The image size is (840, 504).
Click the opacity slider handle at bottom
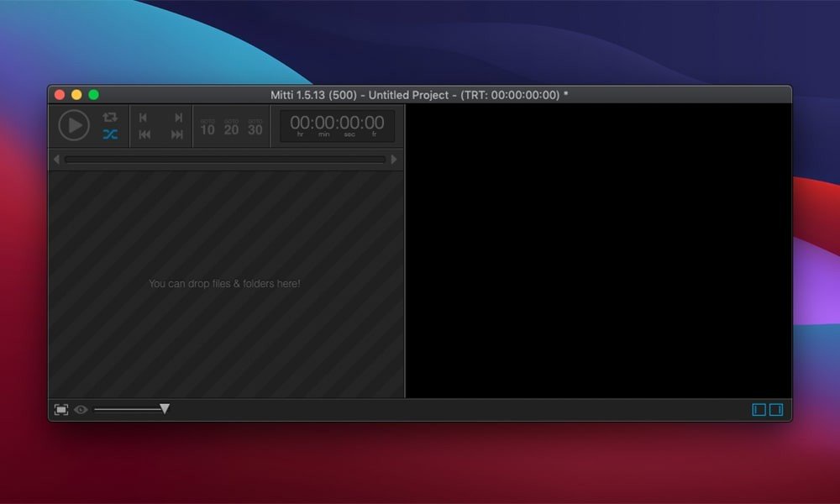165,409
